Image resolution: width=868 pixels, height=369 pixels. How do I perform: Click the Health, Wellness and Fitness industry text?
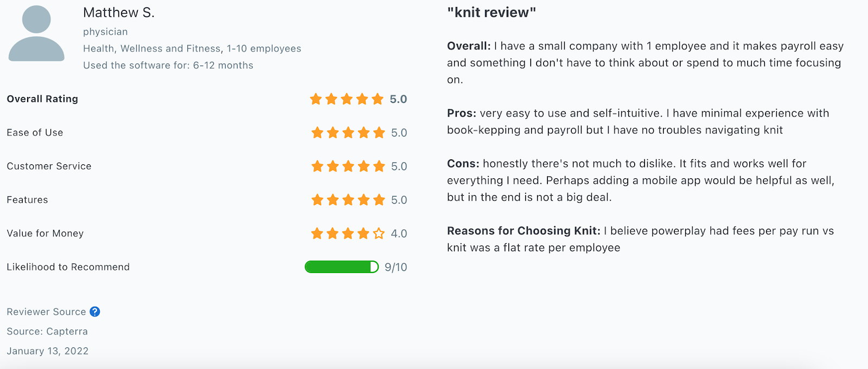[152, 48]
